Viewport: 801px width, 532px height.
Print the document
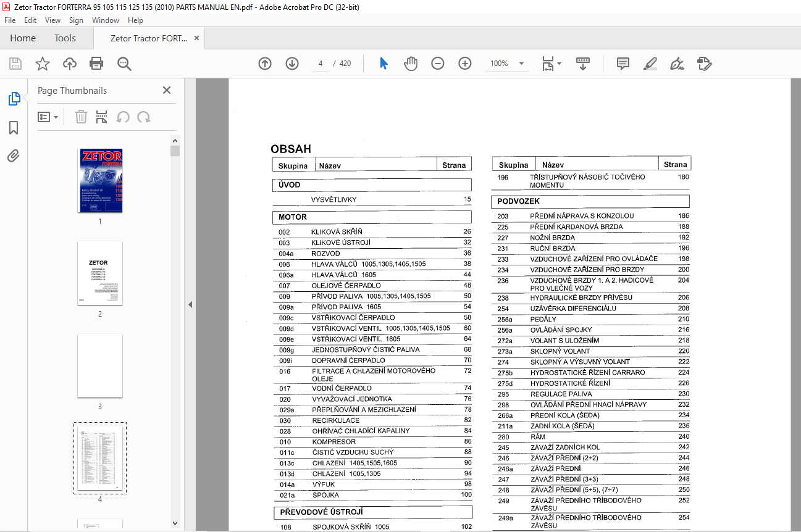(x=96, y=64)
